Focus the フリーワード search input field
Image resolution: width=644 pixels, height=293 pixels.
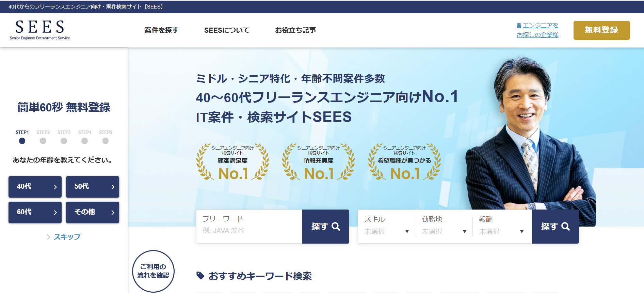[x=249, y=230]
